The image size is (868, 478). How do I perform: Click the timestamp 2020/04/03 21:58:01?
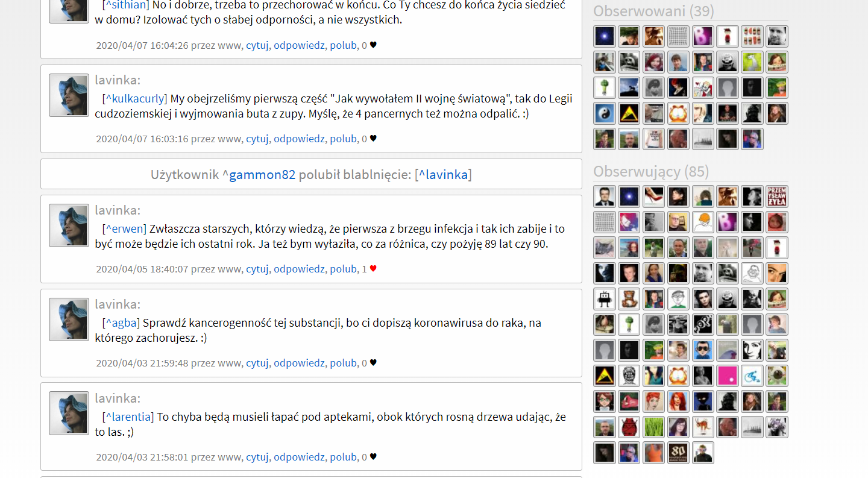[x=142, y=458]
